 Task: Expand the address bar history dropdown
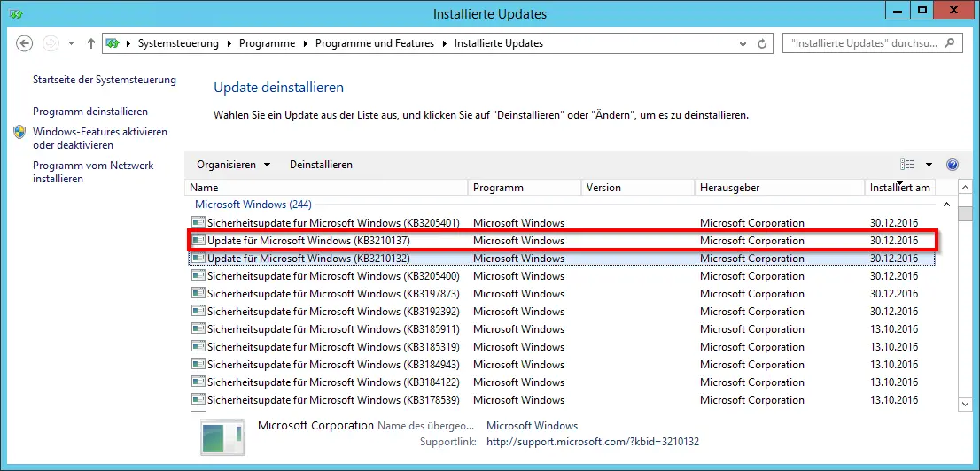tap(743, 43)
